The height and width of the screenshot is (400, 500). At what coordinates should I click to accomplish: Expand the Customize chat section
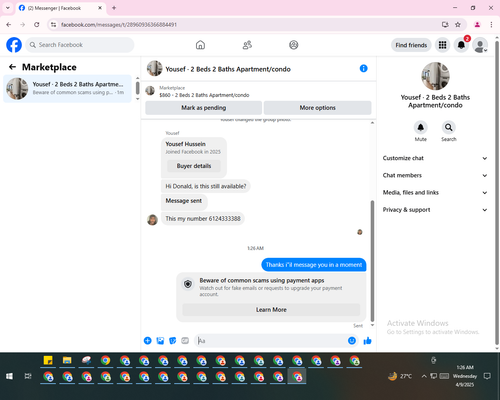[x=435, y=158]
